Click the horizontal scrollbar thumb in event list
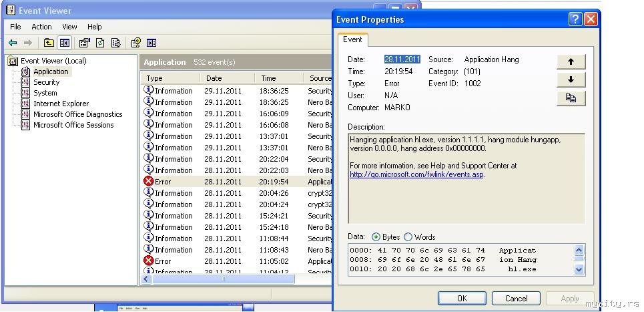644x312 pixels. 224,279
